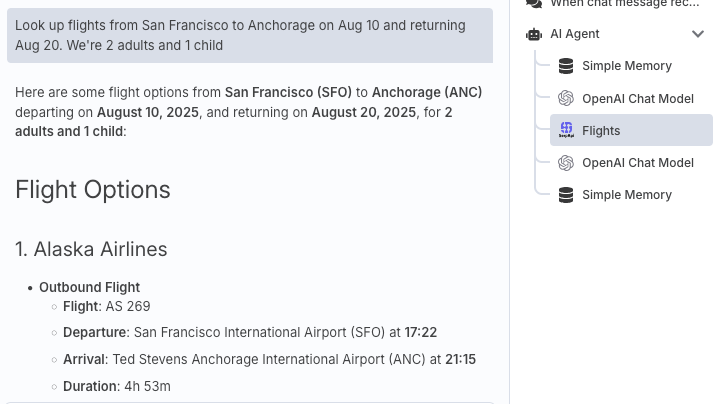Click the "Flight Options" heading
This screenshot has width=716, height=404.
pyautogui.click(x=93, y=190)
